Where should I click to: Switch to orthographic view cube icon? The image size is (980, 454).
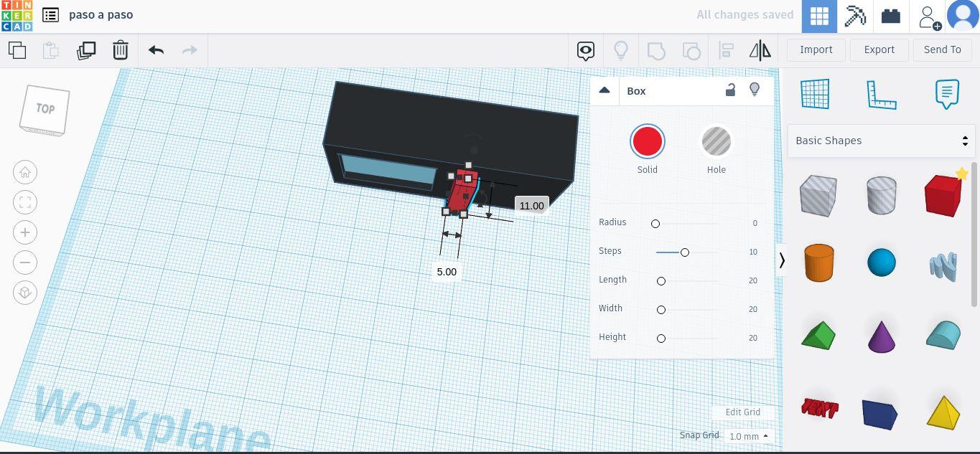click(25, 293)
